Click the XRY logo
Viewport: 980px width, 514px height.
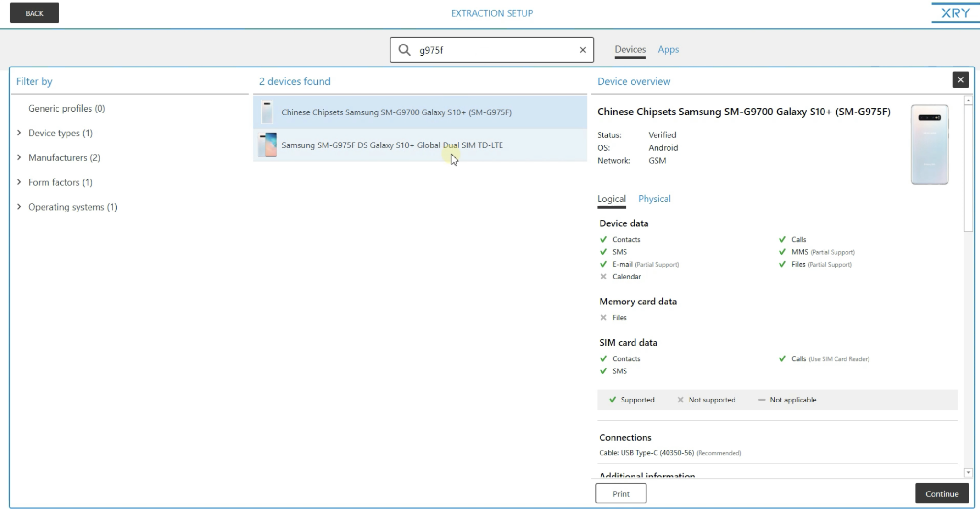point(955,13)
